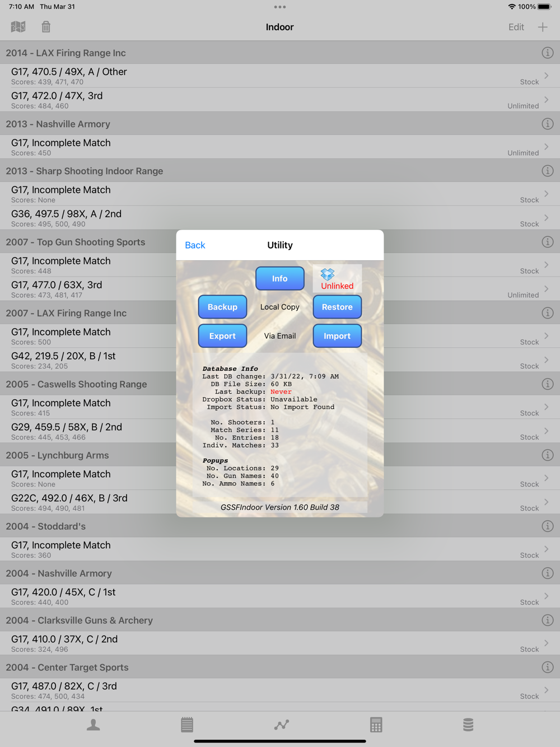Open chevron for G22C, 492.0 / 46X entry

pyautogui.click(x=546, y=502)
